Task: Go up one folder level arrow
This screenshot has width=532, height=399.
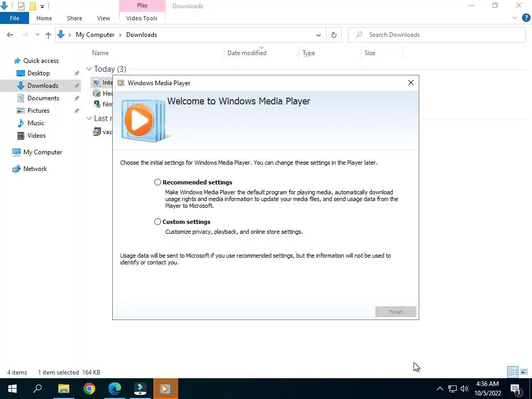Action: point(48,35)
